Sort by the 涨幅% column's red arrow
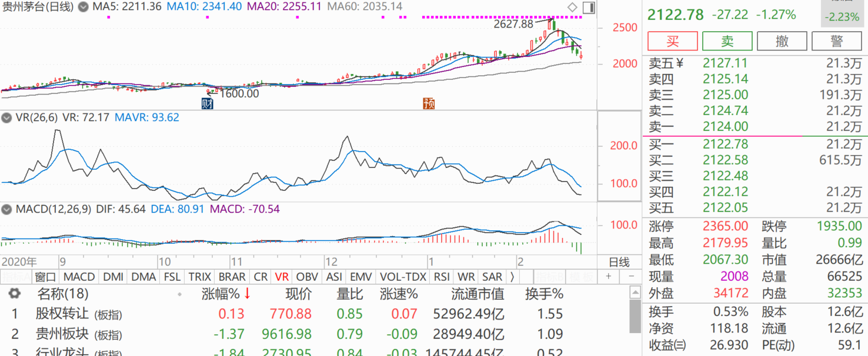This screenshot has height=356, width=868. (248, 294)
